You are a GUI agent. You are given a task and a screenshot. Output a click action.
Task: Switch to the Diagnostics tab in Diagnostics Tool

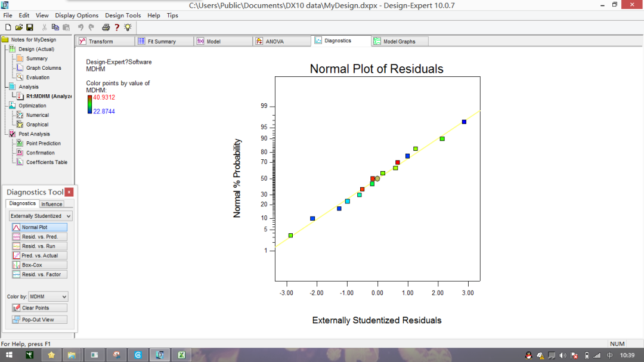click(22, 203)
